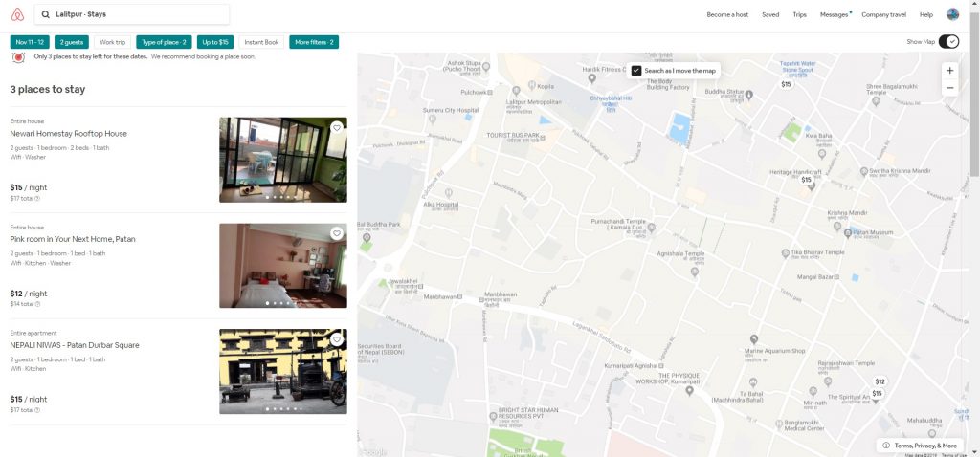Go to Messages in the header
The width and height of the screenshot is (980, 457).
point(834,14)
